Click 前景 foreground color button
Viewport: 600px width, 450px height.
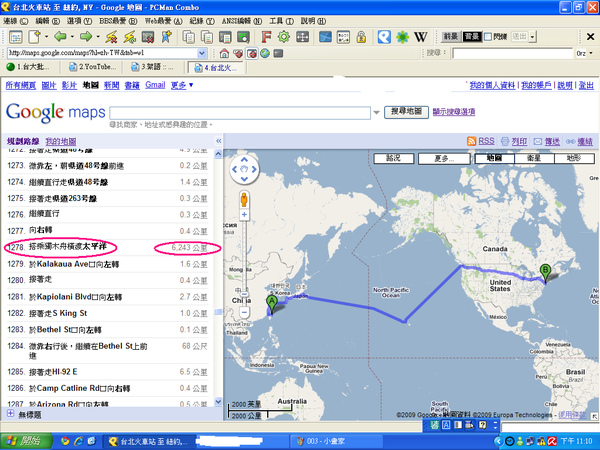451,37
